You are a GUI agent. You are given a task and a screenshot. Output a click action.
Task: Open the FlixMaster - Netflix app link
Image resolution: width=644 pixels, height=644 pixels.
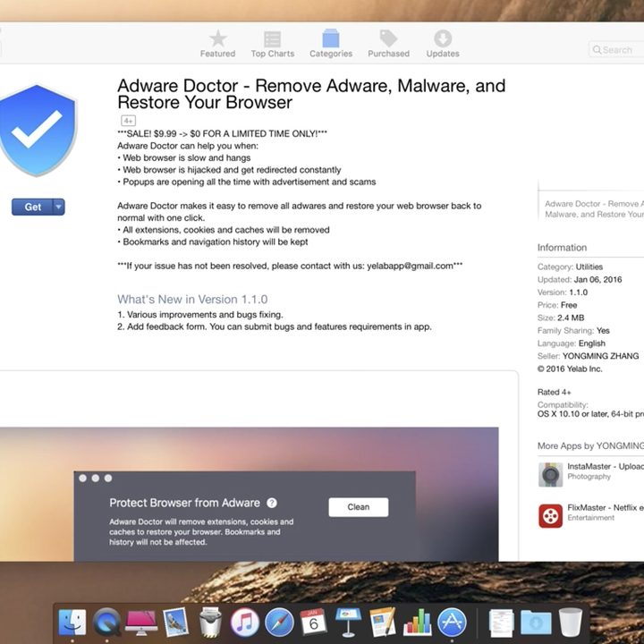(606, 508)
